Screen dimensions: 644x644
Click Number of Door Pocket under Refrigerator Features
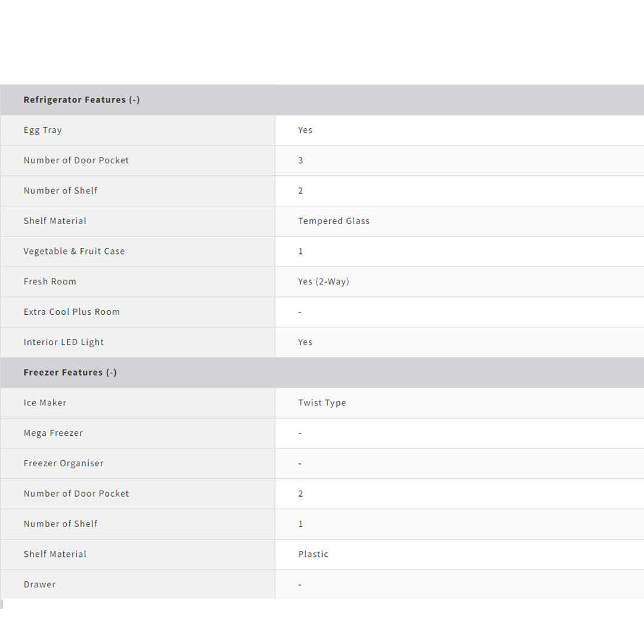tap(76, 160)
